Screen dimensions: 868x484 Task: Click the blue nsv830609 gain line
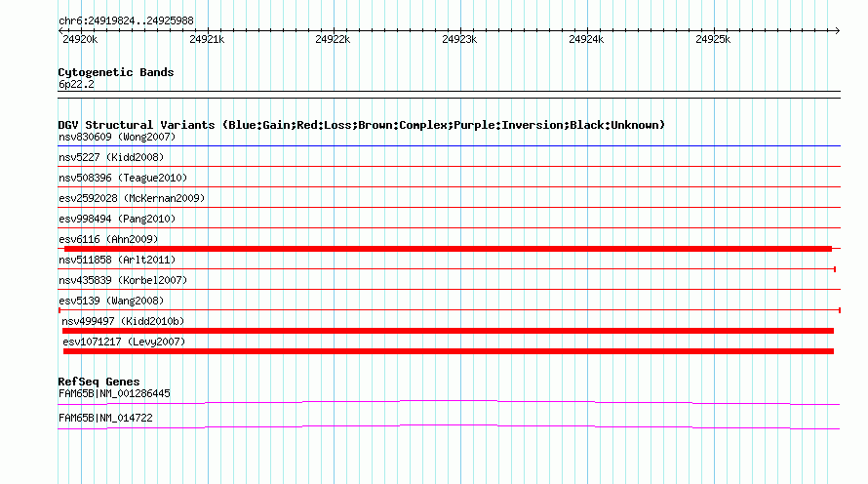pos(449,146)
